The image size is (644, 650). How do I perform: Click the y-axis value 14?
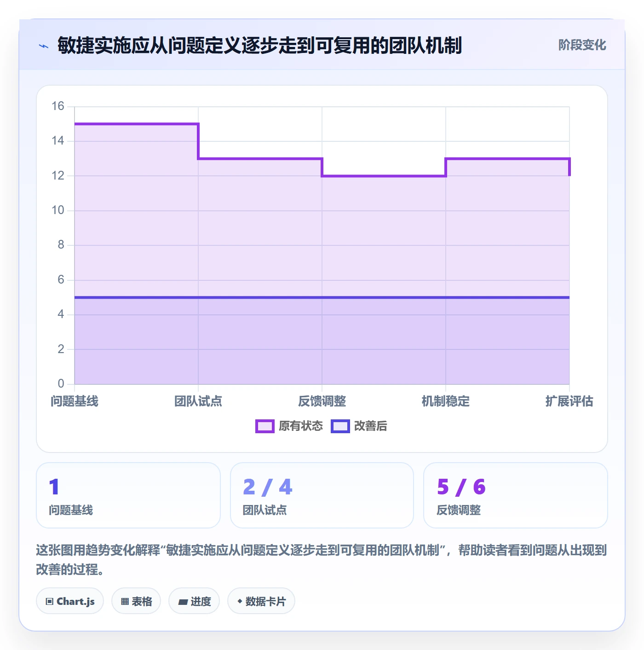[x=58, y=141]
